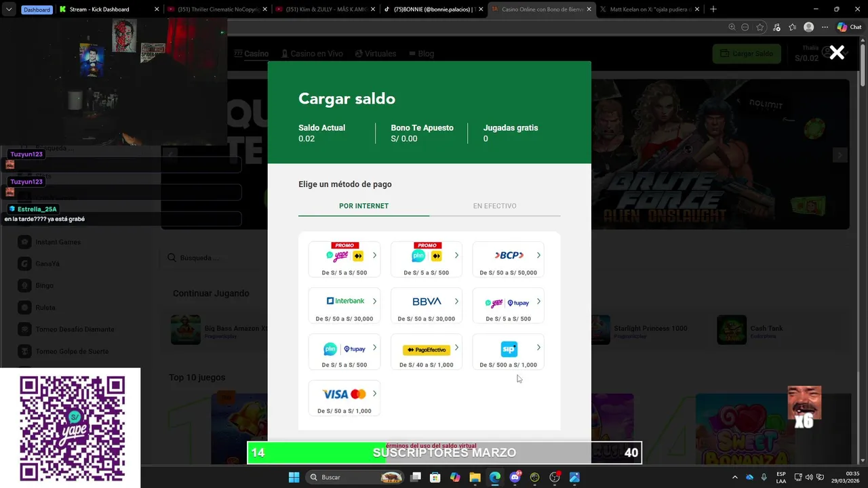Choose Visa Mastercard payment method
The image size is (868, 488).
tap(344, 398)
